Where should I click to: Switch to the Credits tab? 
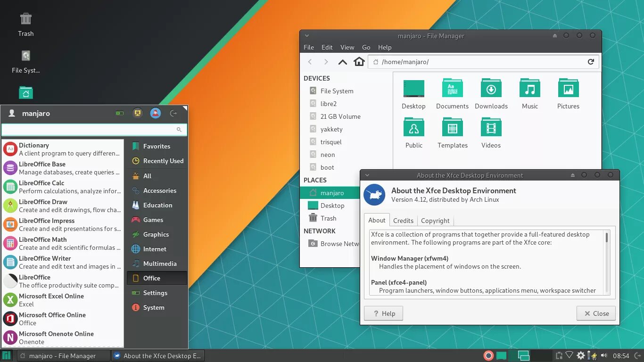(x=403, y=221)
